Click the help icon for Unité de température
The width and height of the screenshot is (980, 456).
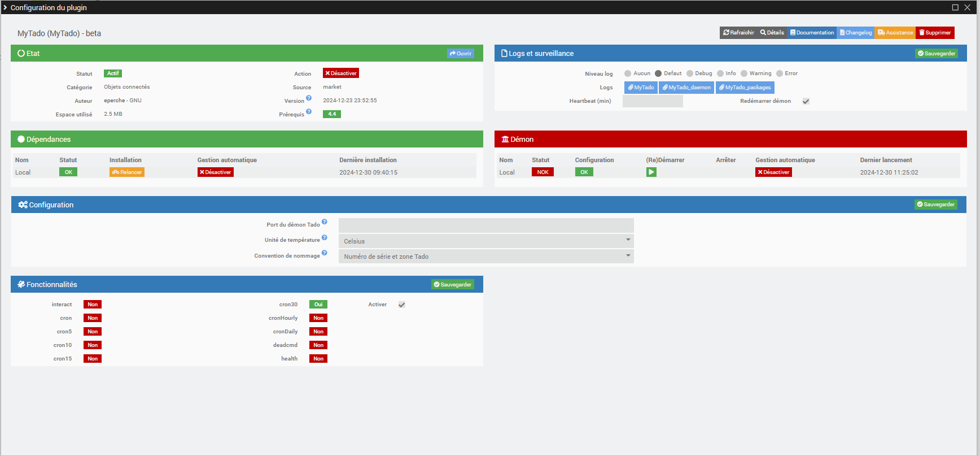tap(325, 237)
